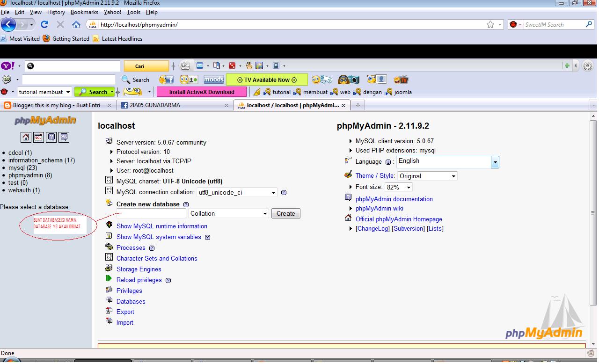The width and height of the screenshot is (599, 364).
Task: Click Install ActiveX Download button
Action: pyautogui.click(x=202, y=92)
